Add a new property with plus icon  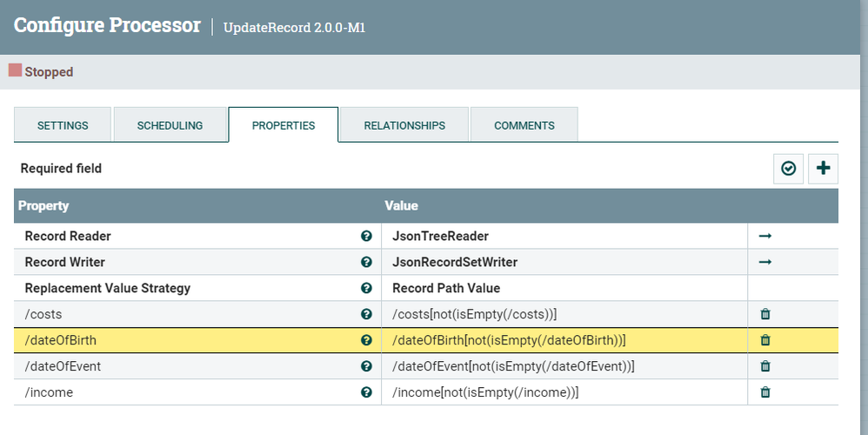[823, 169]
